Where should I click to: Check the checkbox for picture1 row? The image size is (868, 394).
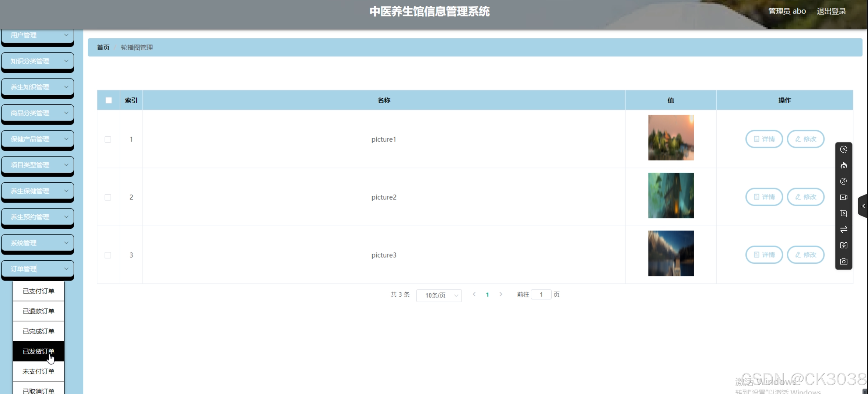(108, 139)
